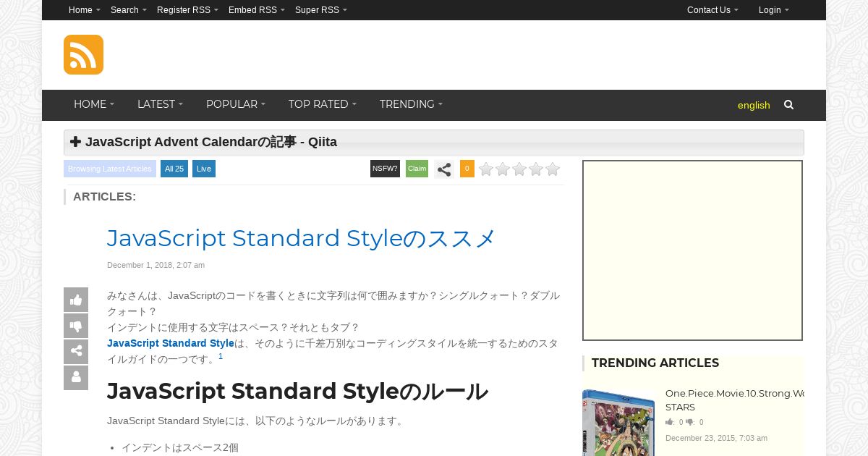Open the LATEST navigation menu

160,104
